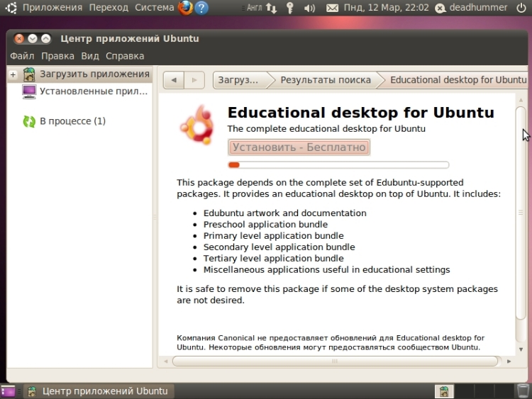This screenshot has height=399, width=532.
Task: Open the volume speaker indicator
Action: click(x=309, y=8)
